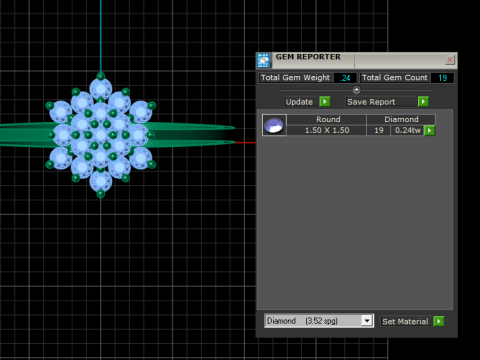Select the topmost gem of the cluster
This screenshot has width=480, height=360.
[x=101, y=89]
